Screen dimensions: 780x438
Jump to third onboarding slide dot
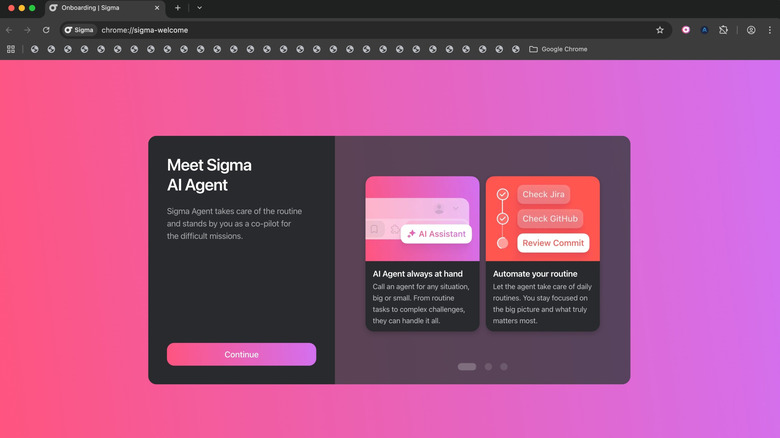pos(503,367)
